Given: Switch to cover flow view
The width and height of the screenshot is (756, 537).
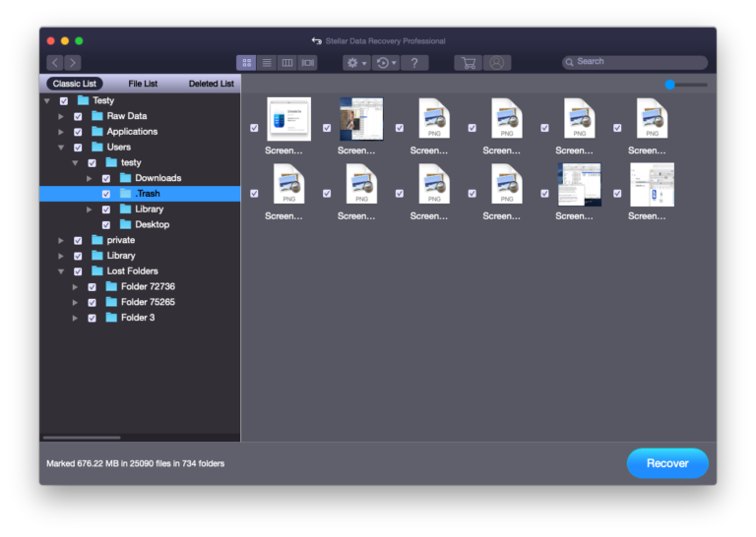Looking at the screenshot, I should click(307, 63).
